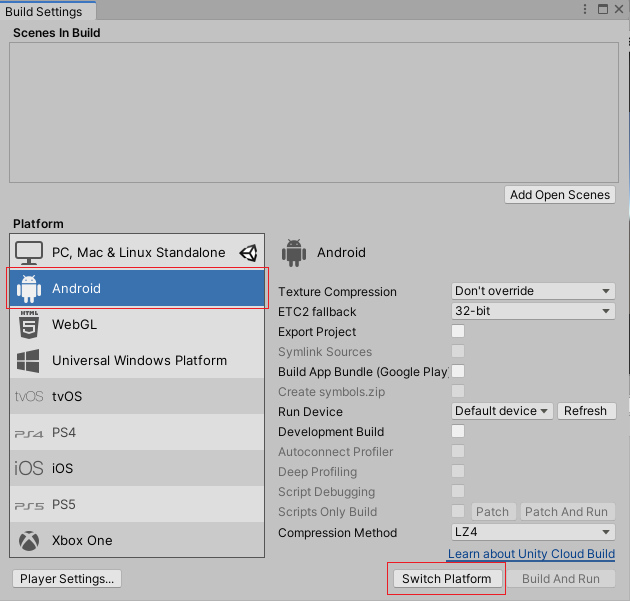Screen dimensions: 630x601
Task: Click the Build And Run button
Action: [x=560, y=579]
